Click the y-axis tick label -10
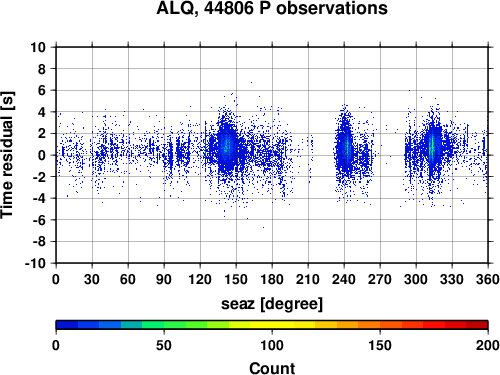The image size is (500, 375). tap(35, 263)
